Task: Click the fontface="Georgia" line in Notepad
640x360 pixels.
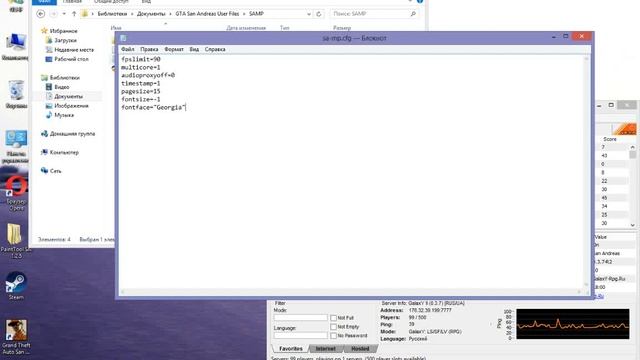Action: click(x=153, y=107)
